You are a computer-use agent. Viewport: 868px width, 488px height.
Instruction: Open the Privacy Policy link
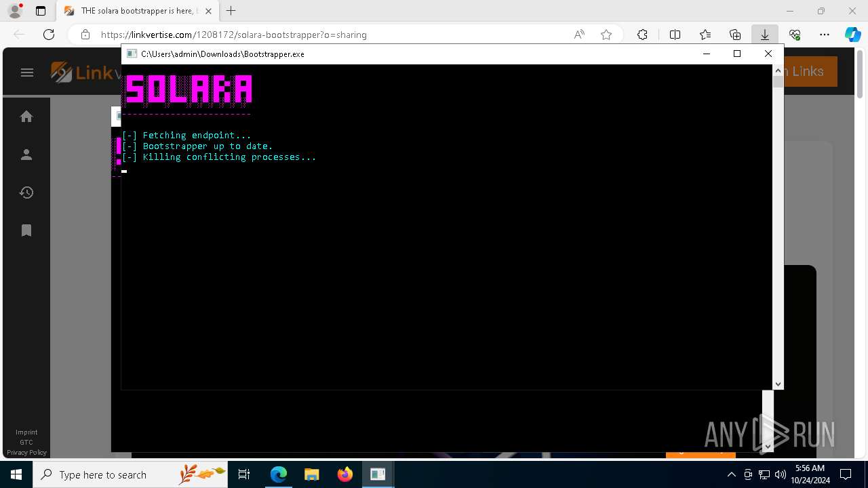(x=26, y=453)
